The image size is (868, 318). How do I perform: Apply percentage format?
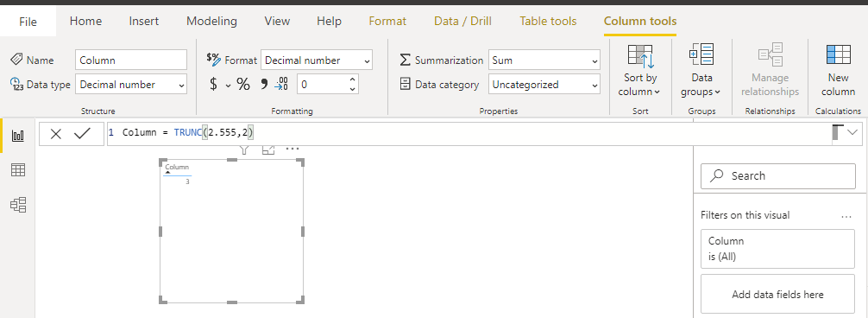tap(243, 84)
